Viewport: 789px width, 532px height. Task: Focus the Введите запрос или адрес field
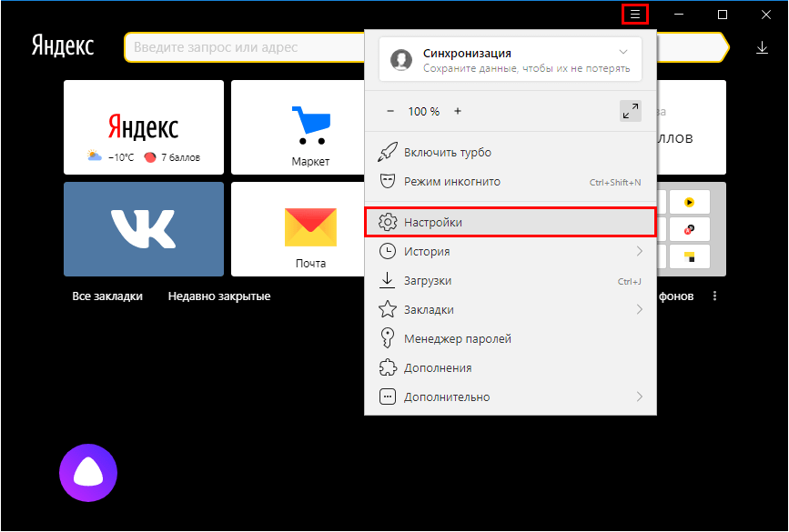tap(245, 47)
